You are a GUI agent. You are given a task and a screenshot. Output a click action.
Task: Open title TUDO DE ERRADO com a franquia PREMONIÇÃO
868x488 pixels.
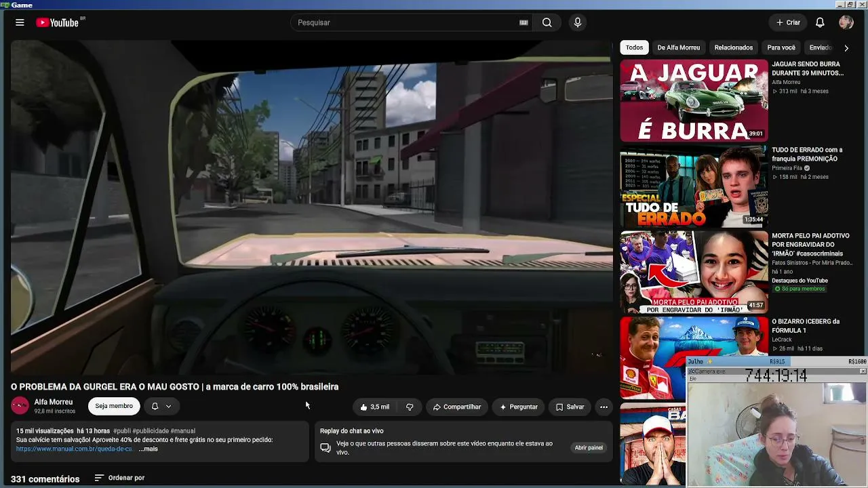click(x=807, y=155)
